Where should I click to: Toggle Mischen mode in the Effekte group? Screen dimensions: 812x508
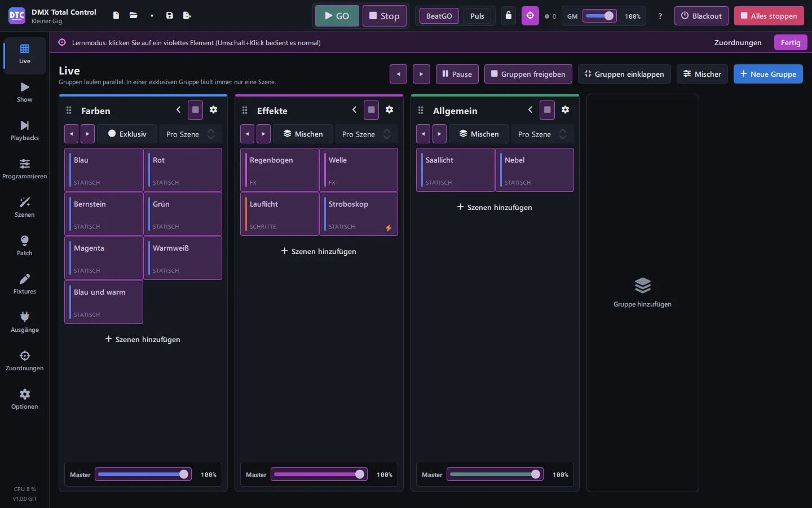point(303,134)
